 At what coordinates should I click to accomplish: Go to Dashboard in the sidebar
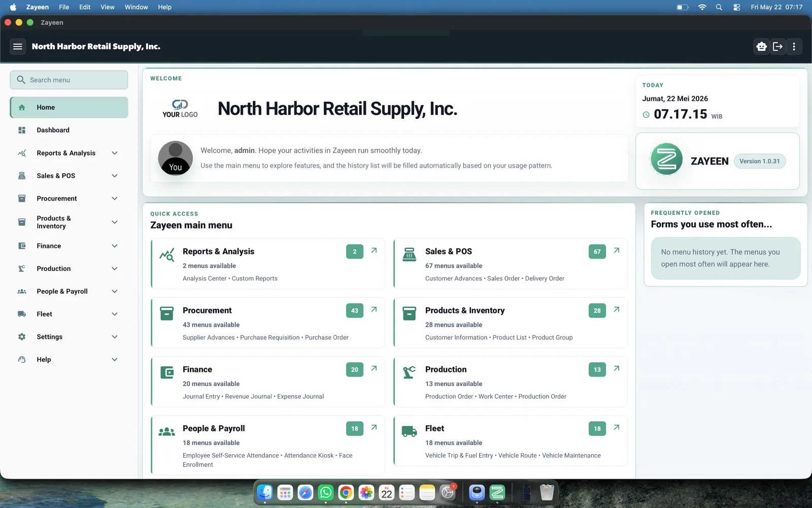(x=69, y=131)
